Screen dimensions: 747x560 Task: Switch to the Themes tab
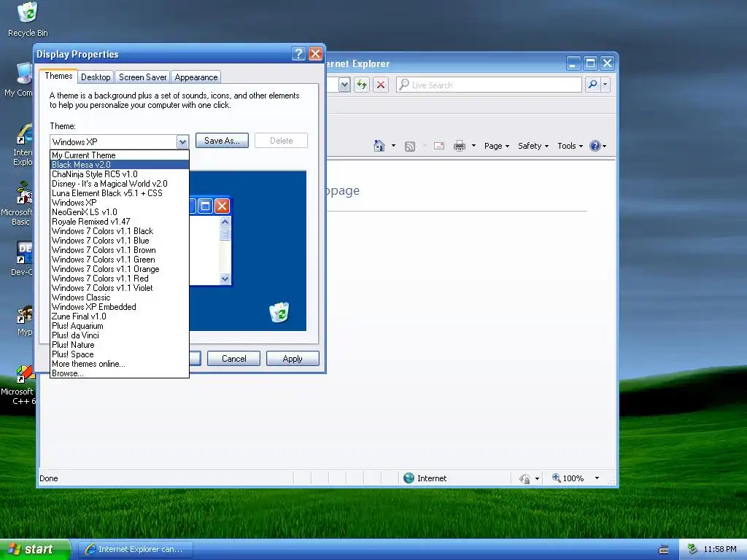click(x=58, y=76)
